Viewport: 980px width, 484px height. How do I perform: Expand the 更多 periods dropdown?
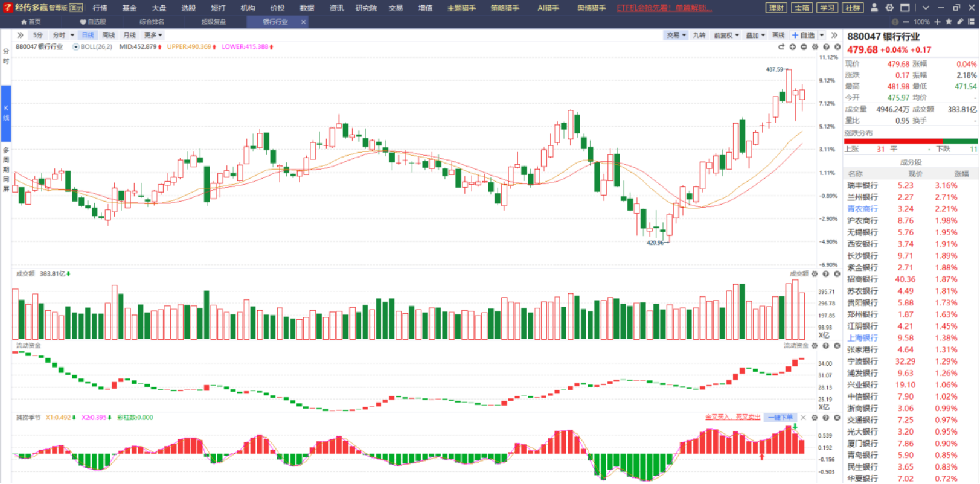153,35
